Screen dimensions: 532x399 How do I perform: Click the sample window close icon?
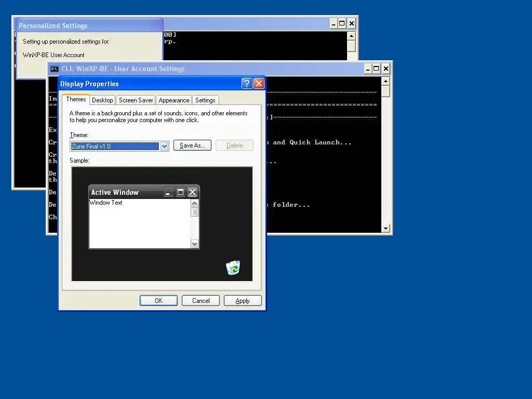tap(192, 192)
